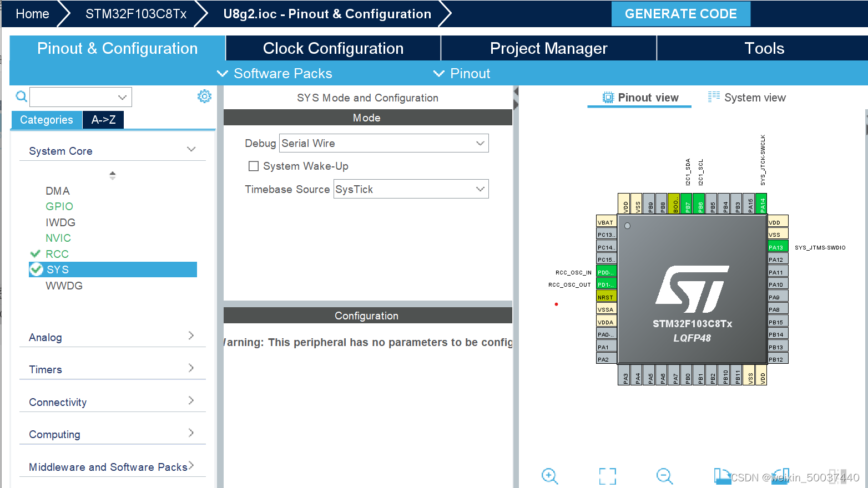This screenshot has width=868, height=488.
Task: Click the sort arrows above the DMA list
Action: coord(113,175)
